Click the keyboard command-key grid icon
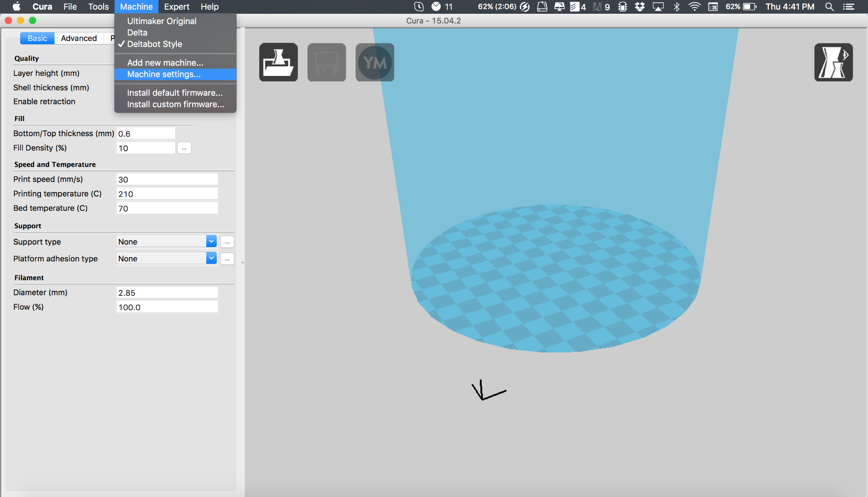Screen dimensions: 868x497 [x=713, y=6]
